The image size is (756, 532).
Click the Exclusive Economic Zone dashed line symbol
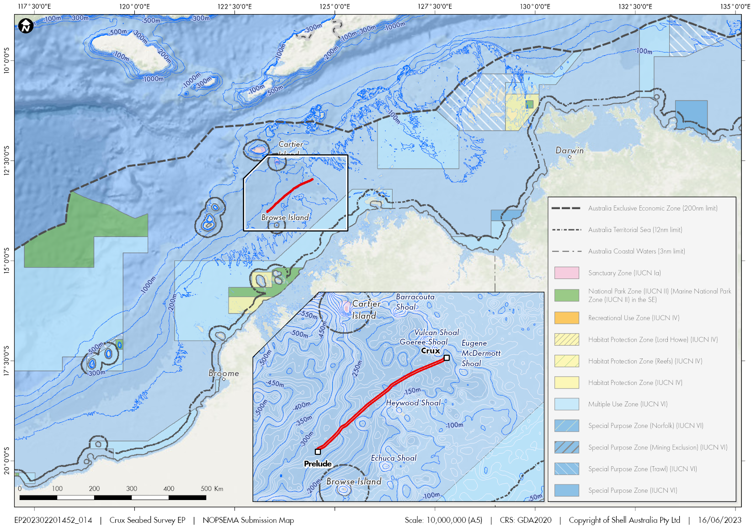click(566, 208)
